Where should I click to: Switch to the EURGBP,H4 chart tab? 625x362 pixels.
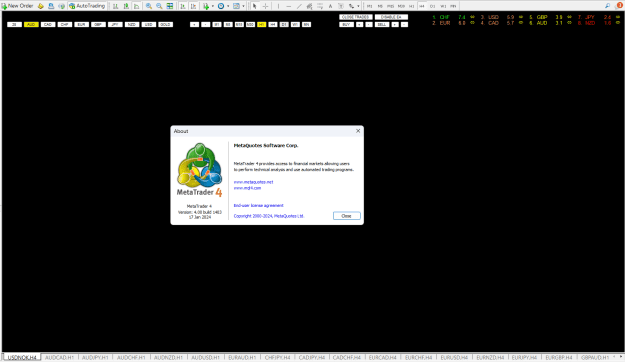point(559,358)
